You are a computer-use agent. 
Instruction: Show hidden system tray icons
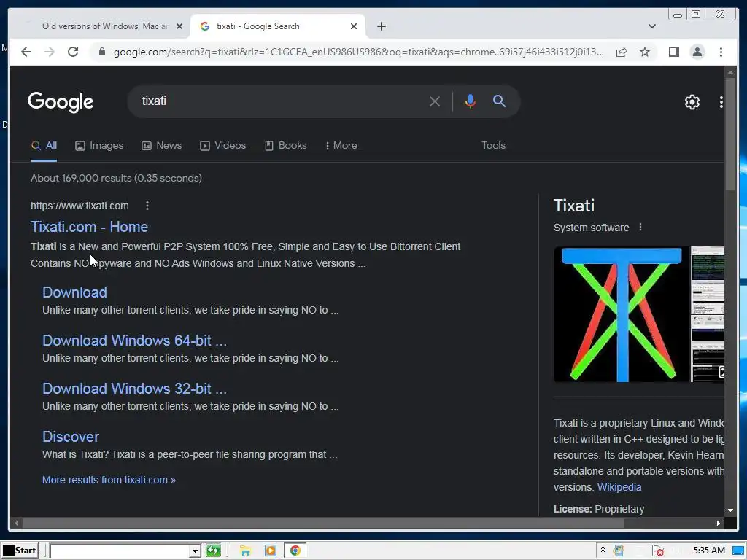(x=603, y=550)
